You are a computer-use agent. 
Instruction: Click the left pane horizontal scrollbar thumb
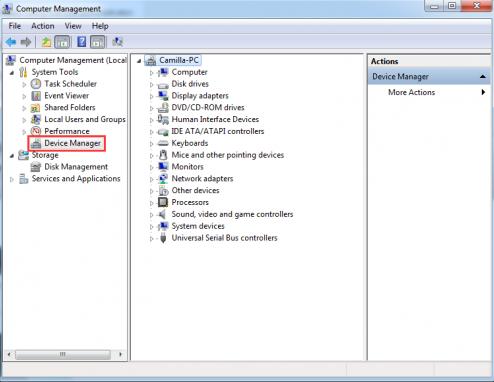[63, 354]
